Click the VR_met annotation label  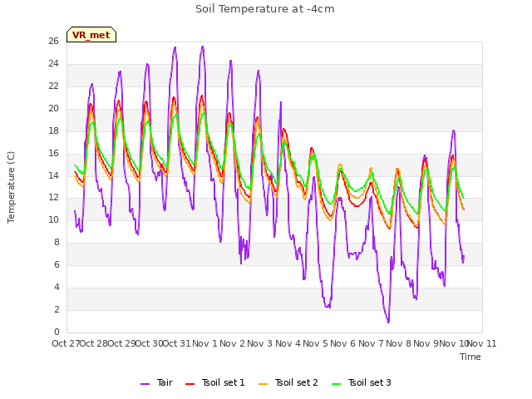coord(91,35)
